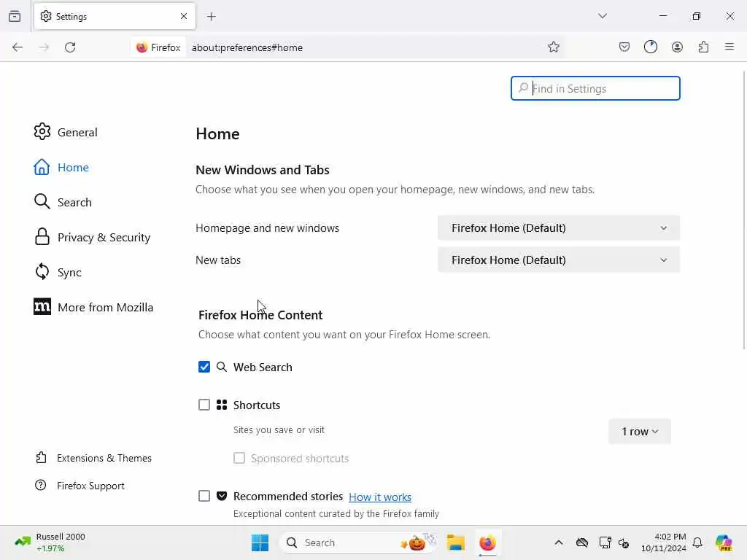Open Save to Pocket icon

pos(624,47)
